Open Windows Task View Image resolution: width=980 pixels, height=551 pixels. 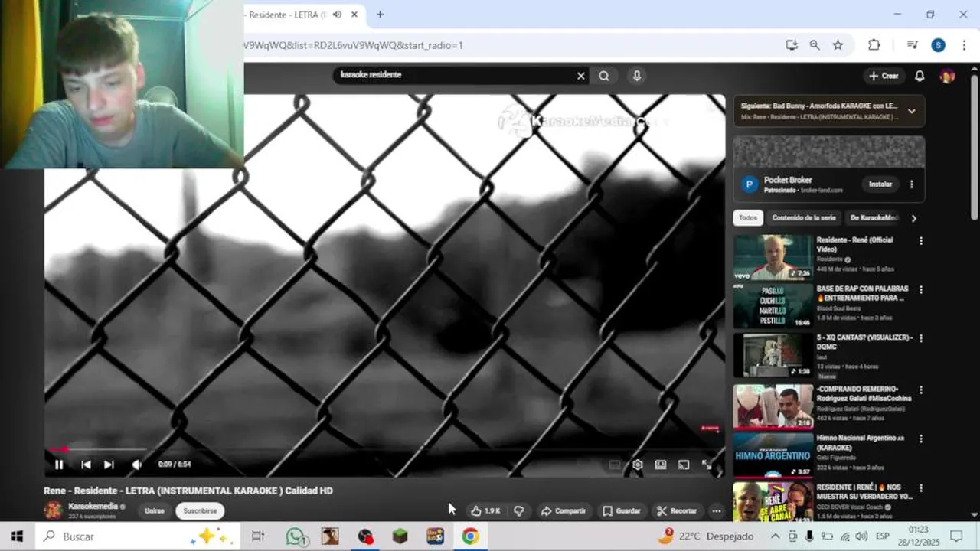(x=258, y=536)
